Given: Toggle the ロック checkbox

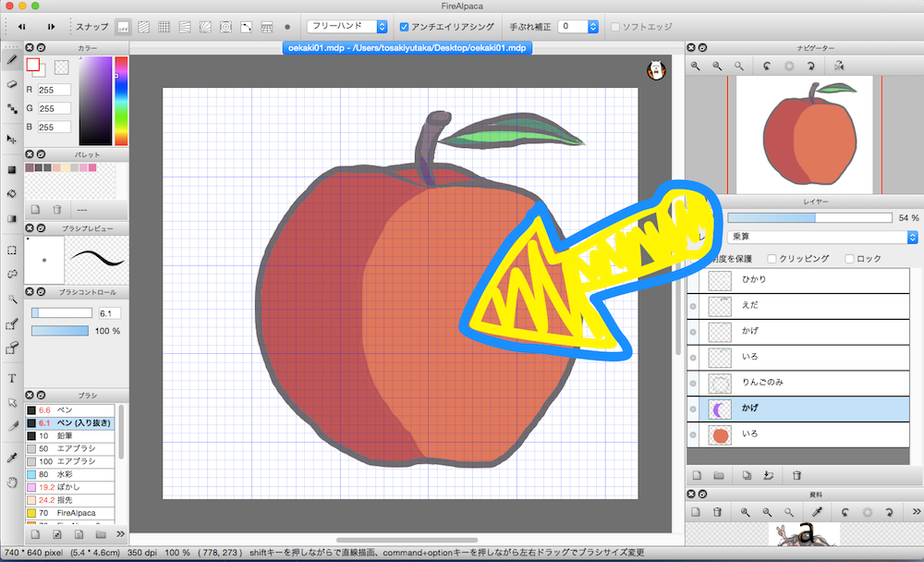Looking at the screenshot, I should click(x=849, y=258).
